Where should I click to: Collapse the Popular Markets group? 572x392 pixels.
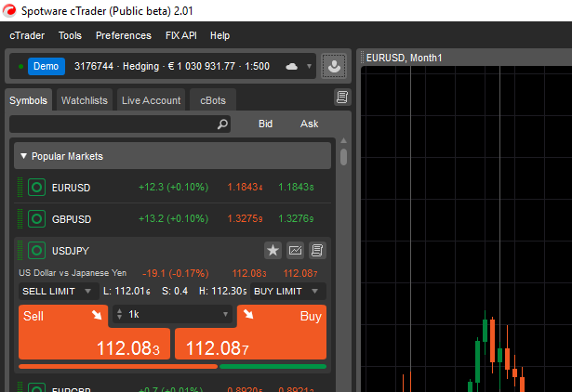172,156
